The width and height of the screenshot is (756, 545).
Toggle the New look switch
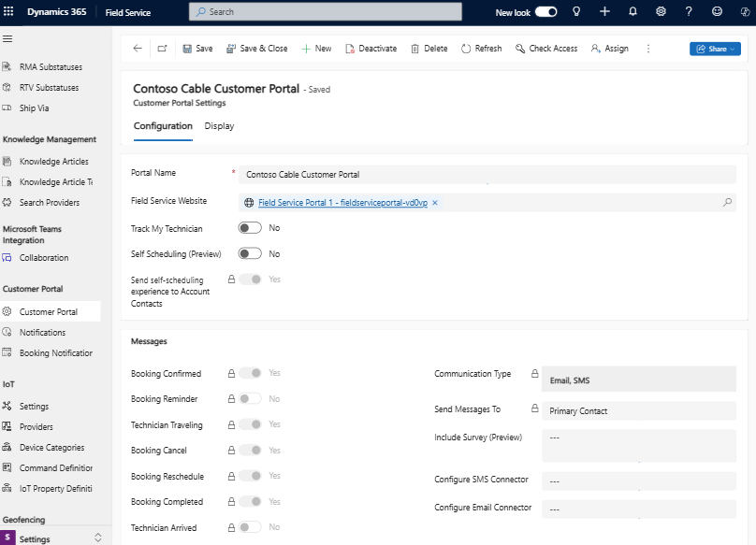click(x=546, y=12)
